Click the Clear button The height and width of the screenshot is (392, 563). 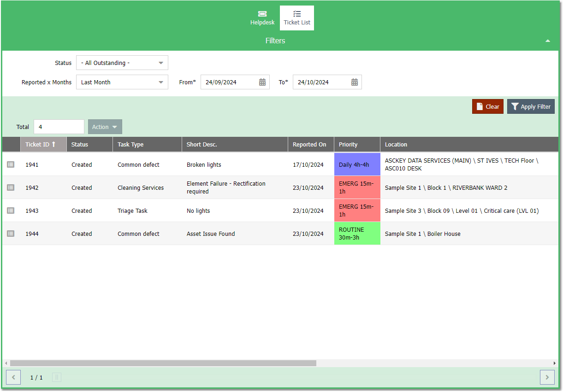pos(488,106)
